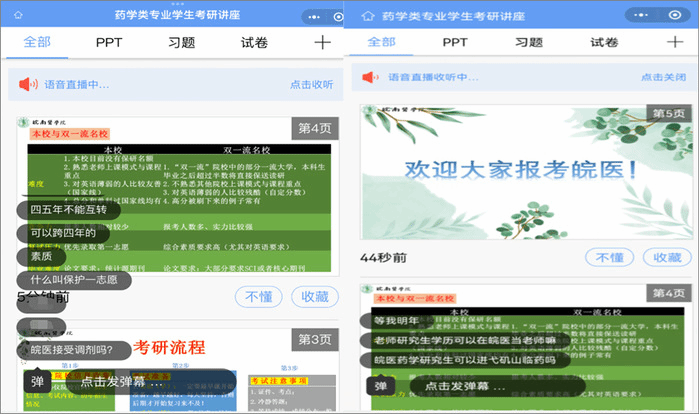Tap the plus icon on left tab bar

[x=322, y=43]
